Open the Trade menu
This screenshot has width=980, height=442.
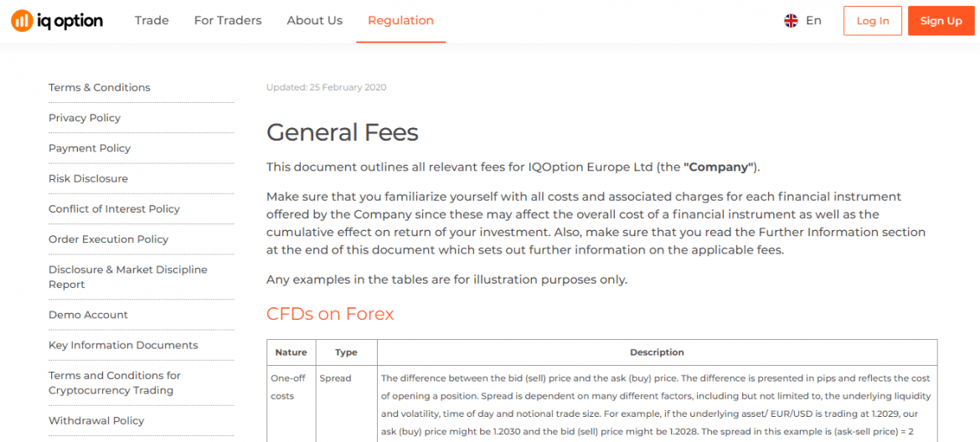(x=152, y=21)
